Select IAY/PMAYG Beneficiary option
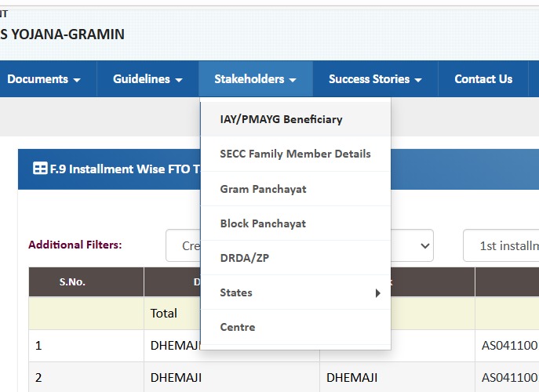This screenshot has width=539, height=392. click(x=296, y=119)
